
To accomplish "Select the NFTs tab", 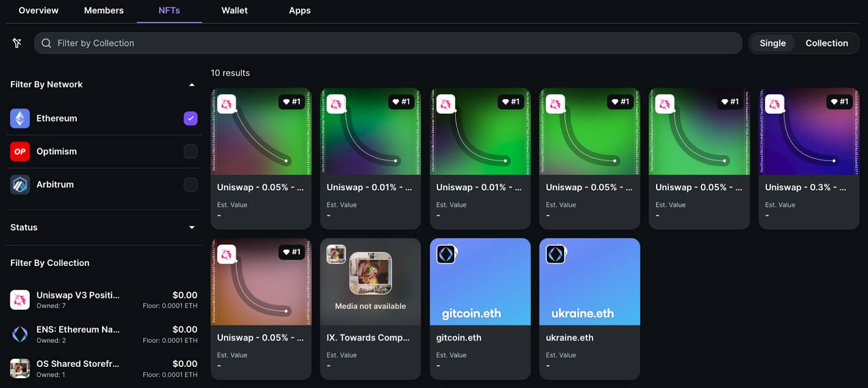I will pyautogui.click(x=169, y=10).
